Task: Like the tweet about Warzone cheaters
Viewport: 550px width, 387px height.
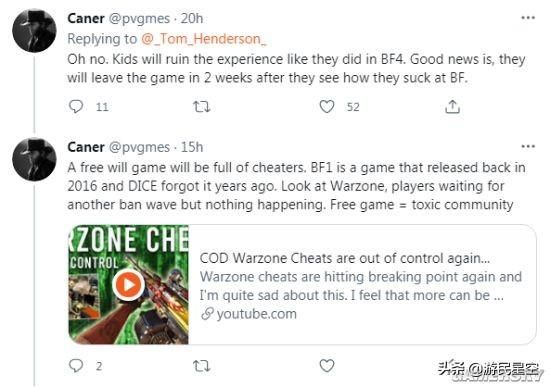Action: (327, 366)
